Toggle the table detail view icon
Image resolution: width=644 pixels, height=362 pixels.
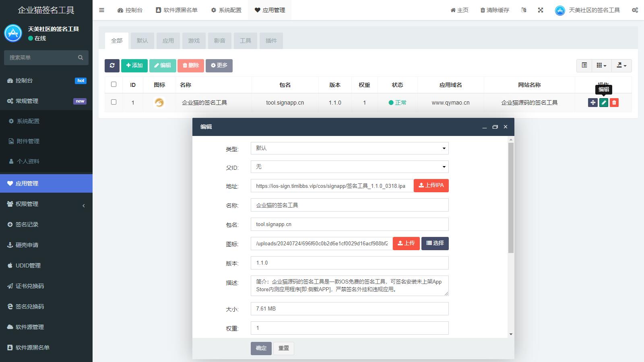click(x=584, y=65)
